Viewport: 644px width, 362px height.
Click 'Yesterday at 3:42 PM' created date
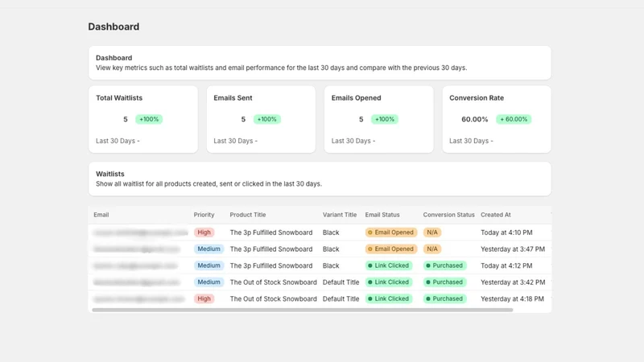pyautogui.click(x=513, y=282)
